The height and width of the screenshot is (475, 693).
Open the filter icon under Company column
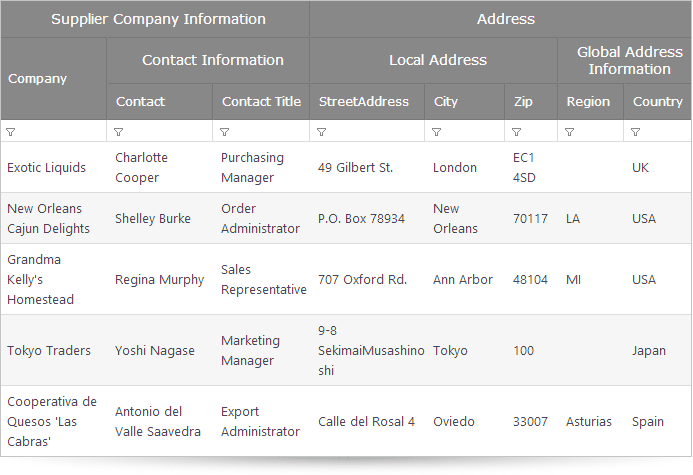11,132
